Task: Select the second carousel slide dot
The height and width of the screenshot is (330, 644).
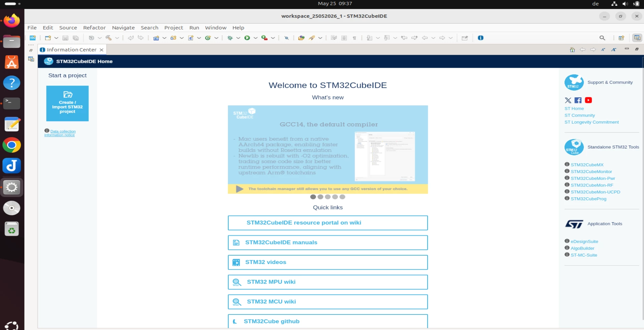Action: [x=320, y=197]
